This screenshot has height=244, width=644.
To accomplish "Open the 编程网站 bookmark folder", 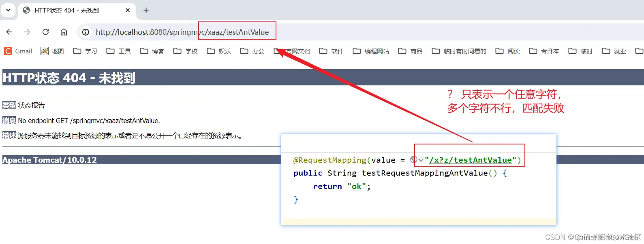I will click(371, 51).
